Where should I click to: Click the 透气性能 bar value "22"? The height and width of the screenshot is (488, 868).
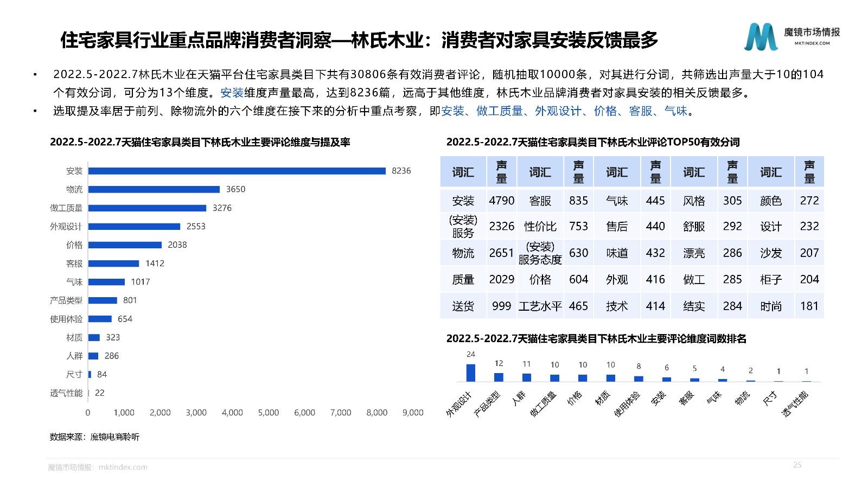100,393
